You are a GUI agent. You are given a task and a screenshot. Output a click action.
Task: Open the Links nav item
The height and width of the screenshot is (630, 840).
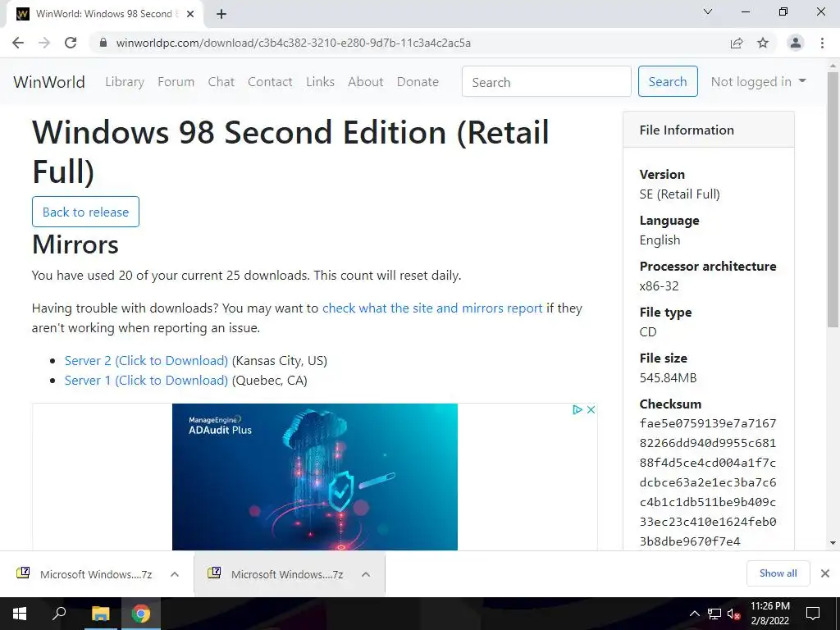pyautogui.click(x=321, y=82)
